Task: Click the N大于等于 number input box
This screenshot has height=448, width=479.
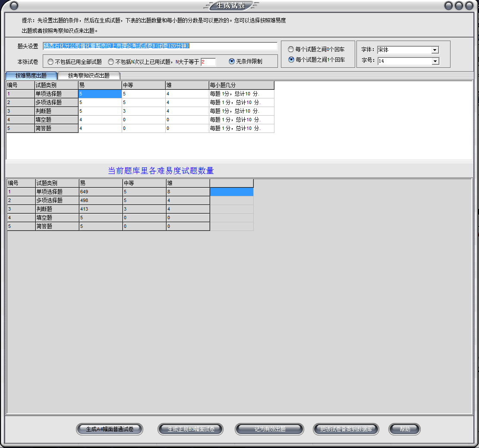Action: 208,62
